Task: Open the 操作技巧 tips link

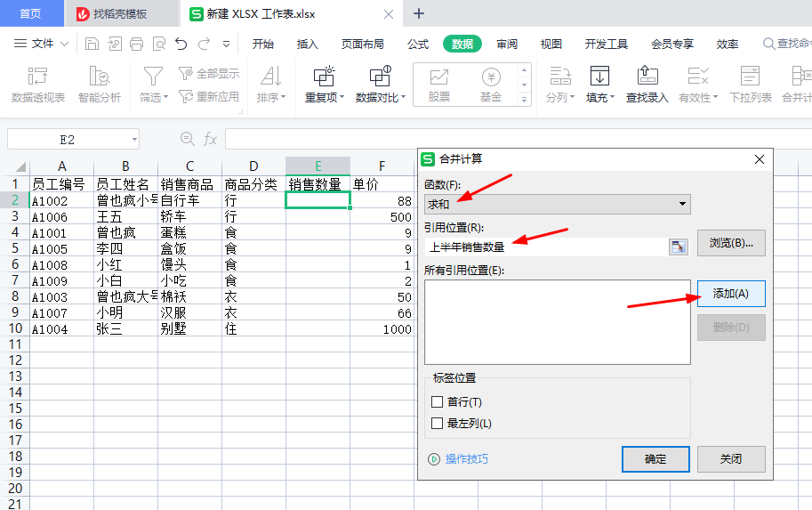Action: pyautogui.click(x=467, y=459)
